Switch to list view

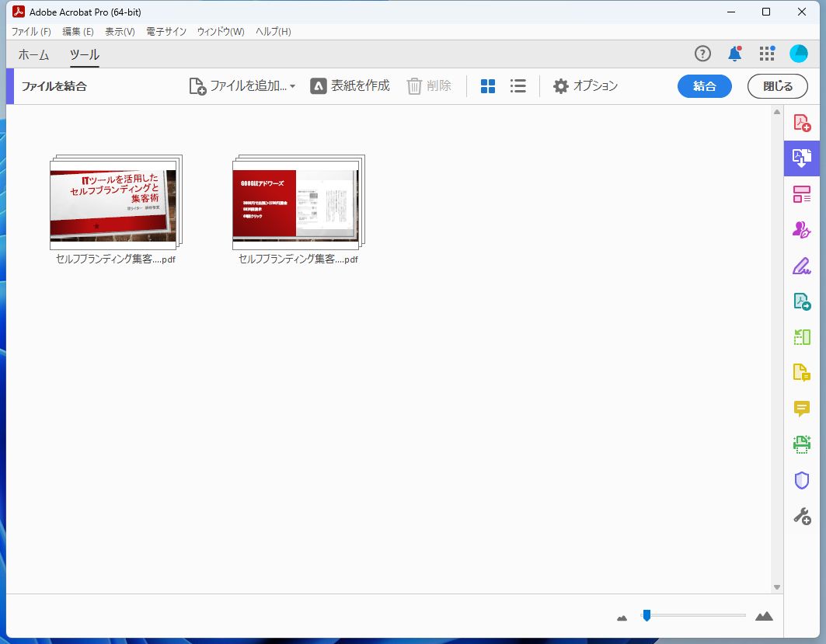pyautogui.click(x=518, y=86)
